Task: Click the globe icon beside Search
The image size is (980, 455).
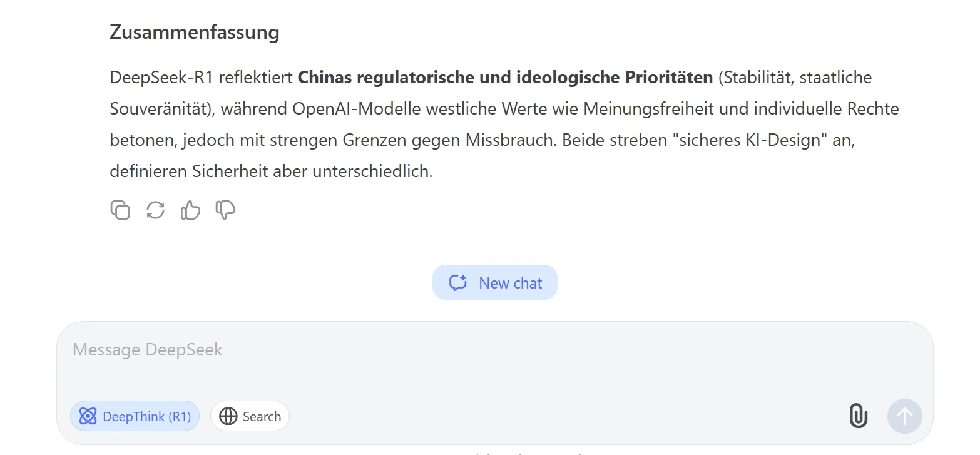Action: (228, 416)
